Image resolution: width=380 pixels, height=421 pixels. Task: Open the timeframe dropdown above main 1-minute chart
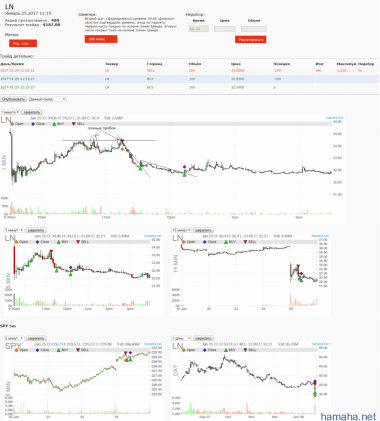[x=10, y=112]
